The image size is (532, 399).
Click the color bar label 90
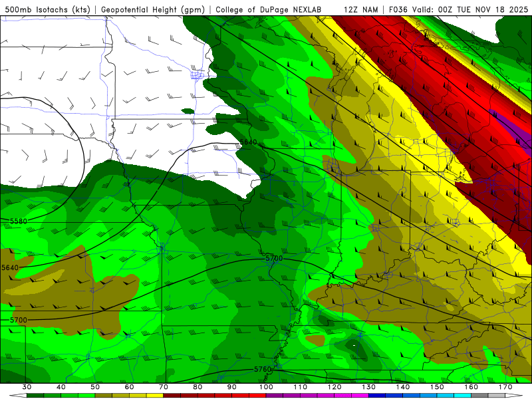click(x=232, y=387)
